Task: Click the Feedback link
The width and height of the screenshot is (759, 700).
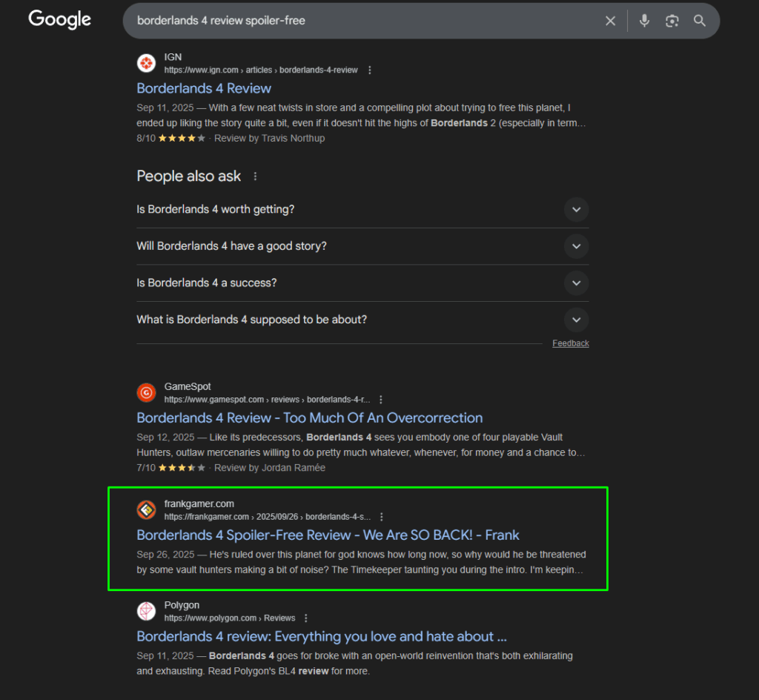Action: tap(570, 343)
